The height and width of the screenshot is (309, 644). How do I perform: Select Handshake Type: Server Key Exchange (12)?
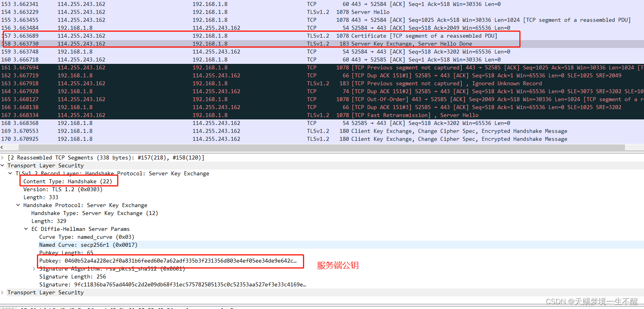pos(94,213)
